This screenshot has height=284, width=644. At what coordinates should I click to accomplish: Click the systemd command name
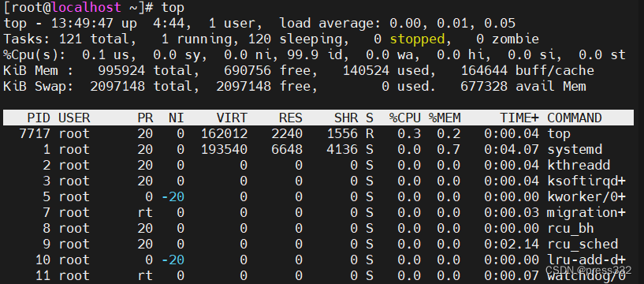575,149
